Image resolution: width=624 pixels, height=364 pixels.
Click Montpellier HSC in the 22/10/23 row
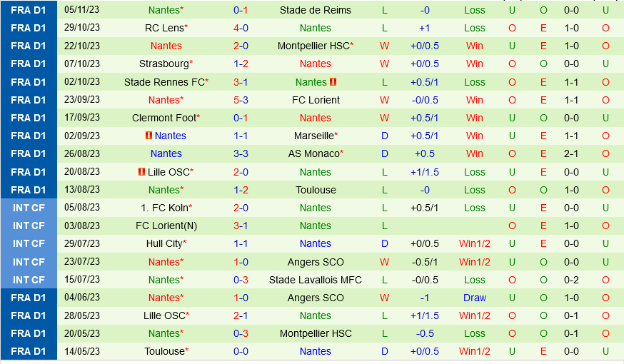[313, 46]
